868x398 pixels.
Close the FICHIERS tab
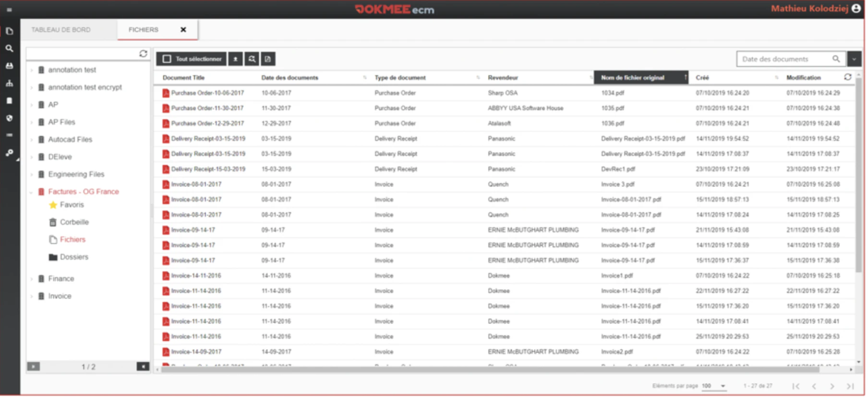183,30
